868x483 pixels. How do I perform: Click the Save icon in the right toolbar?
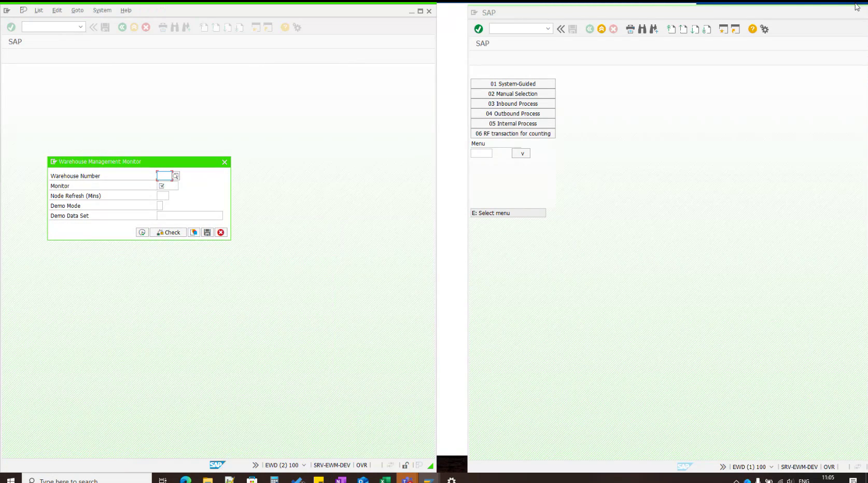point(572,29)
